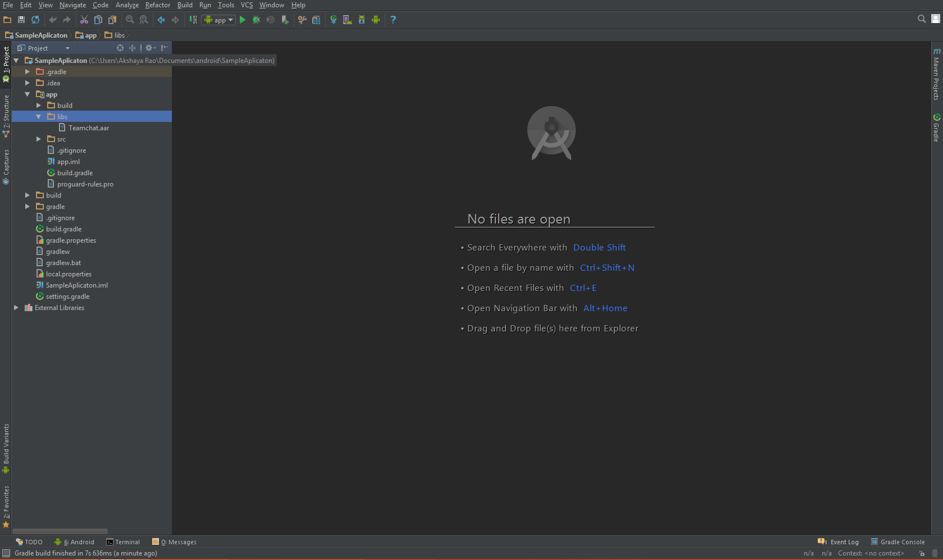The height and width of the screenshot is (560, 943).
Task: Click Scroll from Source target icon
Action: tap(120, 48)
